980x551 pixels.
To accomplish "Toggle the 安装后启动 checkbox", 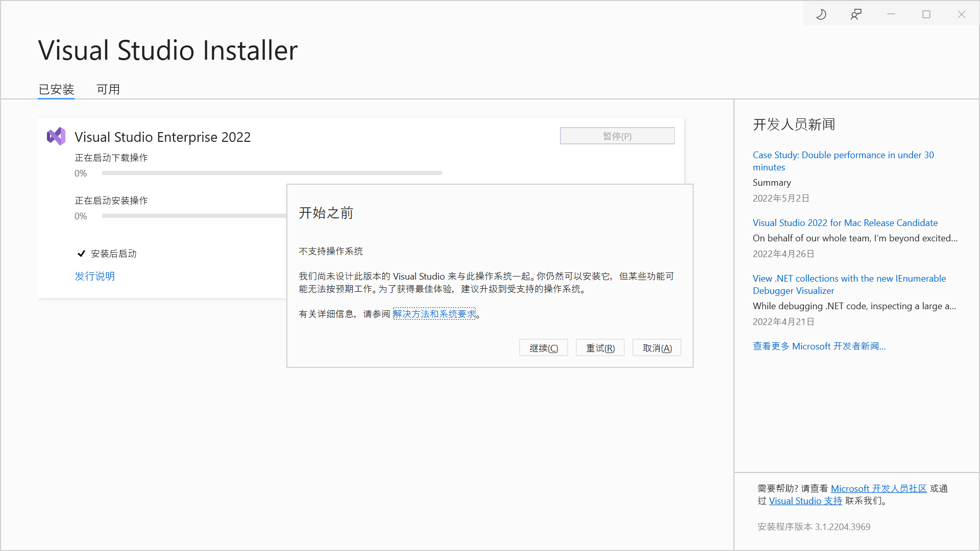I will click(x=81, y=254).
